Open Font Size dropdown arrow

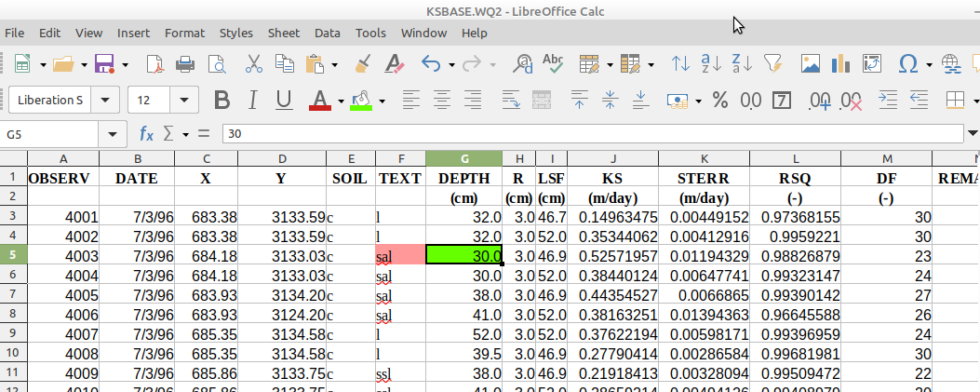pos(183,100)
